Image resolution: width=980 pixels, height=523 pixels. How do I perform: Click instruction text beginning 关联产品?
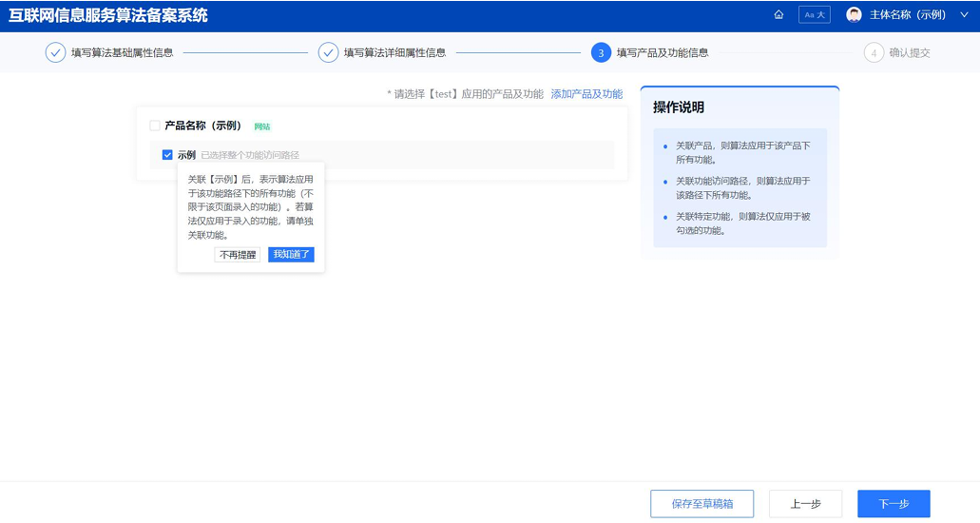(743, 152)
